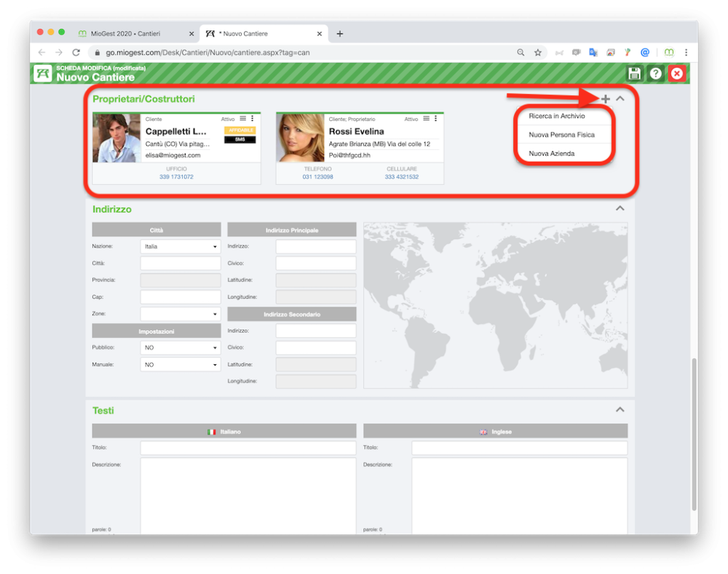Screen dimensions: 728x574
Task: Save the cantiere with the floppy disk icon
Action: (x=634, y=74)
